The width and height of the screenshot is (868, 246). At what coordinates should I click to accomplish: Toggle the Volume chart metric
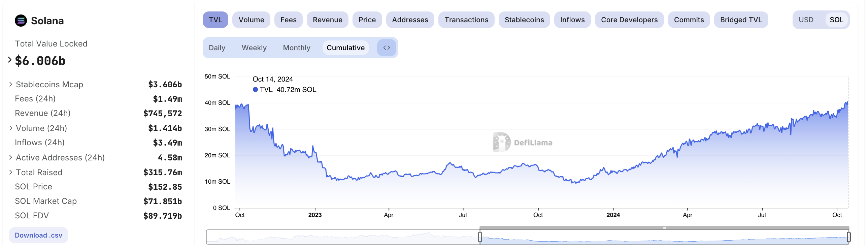pyautogui.click(x=251, y=20)
